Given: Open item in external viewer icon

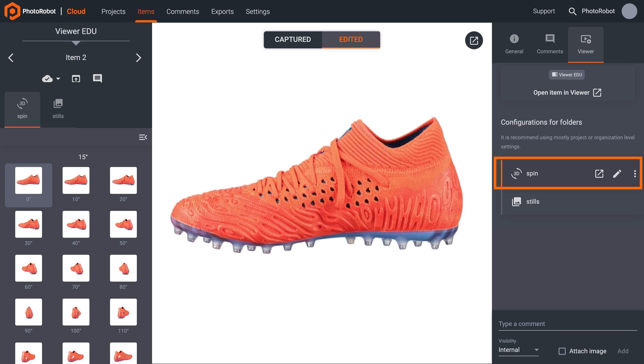Looking at the screenshot, I should click(x=598, y=92).
